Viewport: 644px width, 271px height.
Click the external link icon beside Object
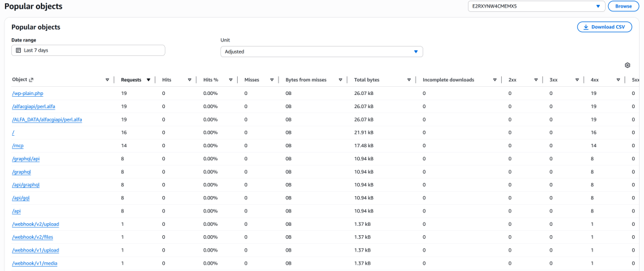click(31, 80)
